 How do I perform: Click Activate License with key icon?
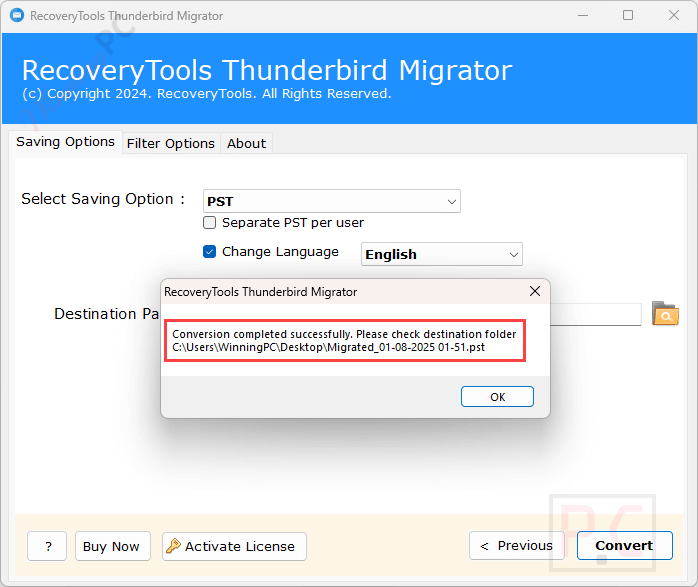click(x=234, y=546)
